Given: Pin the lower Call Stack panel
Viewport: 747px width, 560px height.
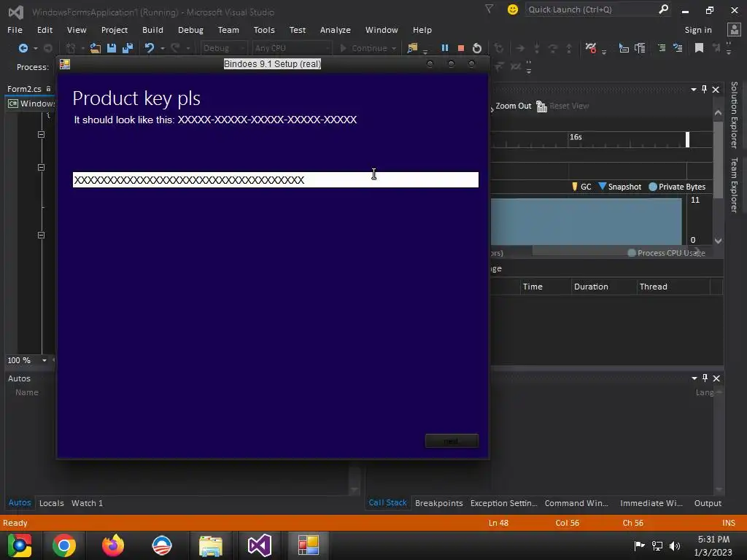Looking at the screenshot, I should (705, 378).
